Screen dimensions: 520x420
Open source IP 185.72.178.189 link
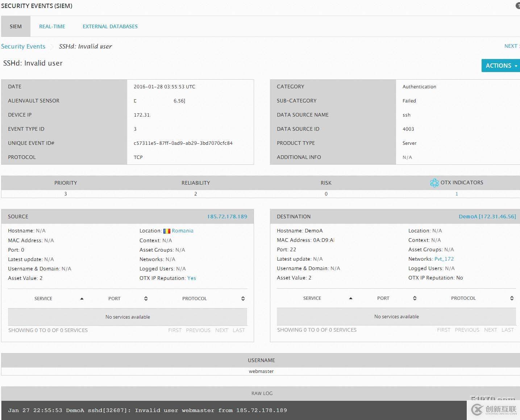(x=227, y=217)
